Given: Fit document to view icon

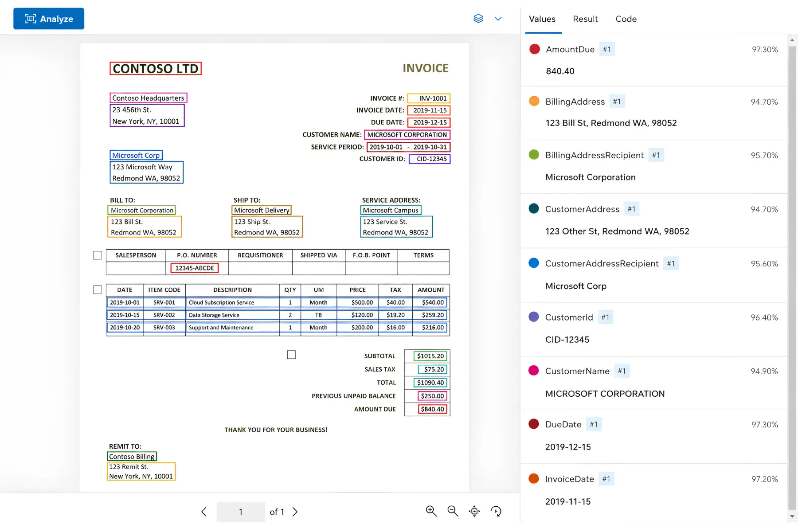Looking at the screenshot, I should [x=474, y=511].
